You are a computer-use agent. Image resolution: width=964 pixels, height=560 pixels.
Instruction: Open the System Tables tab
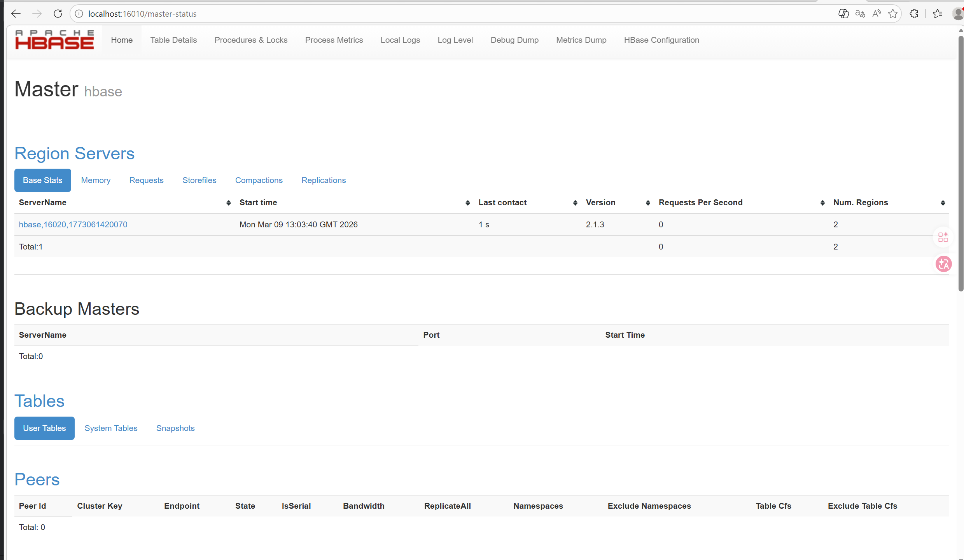(x=111, y=428)
